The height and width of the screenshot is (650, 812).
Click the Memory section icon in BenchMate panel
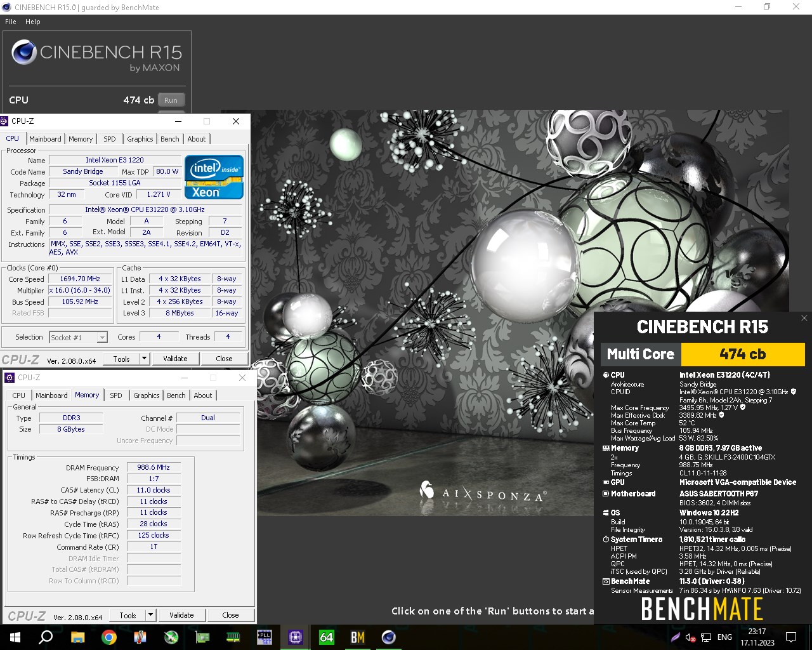coord(606,448)
